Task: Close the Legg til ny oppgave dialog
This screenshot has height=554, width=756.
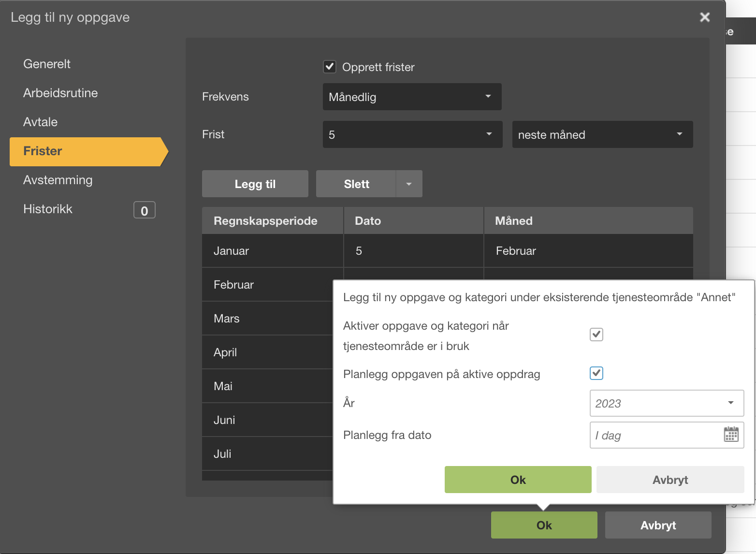Action: (x=705, y=17)
